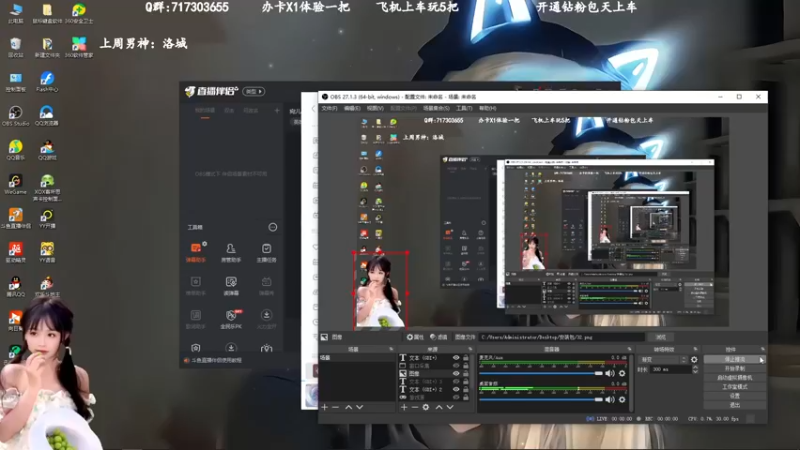This screenshot has height=450, width=800.
Task: Open OBS 设置 settings button
Action: 735,396
